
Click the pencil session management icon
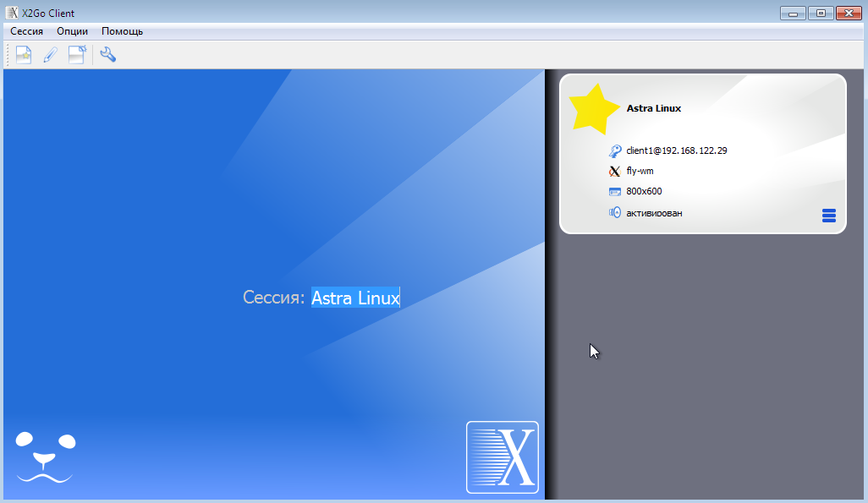coord(50,55)
